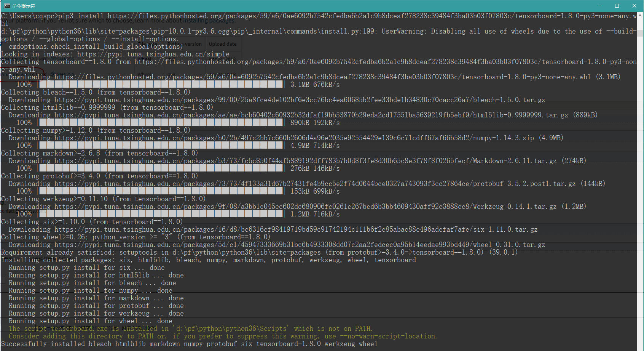
Task: Click 'Running setup.py install for numpy' line
Action: (x=91, y=290)
